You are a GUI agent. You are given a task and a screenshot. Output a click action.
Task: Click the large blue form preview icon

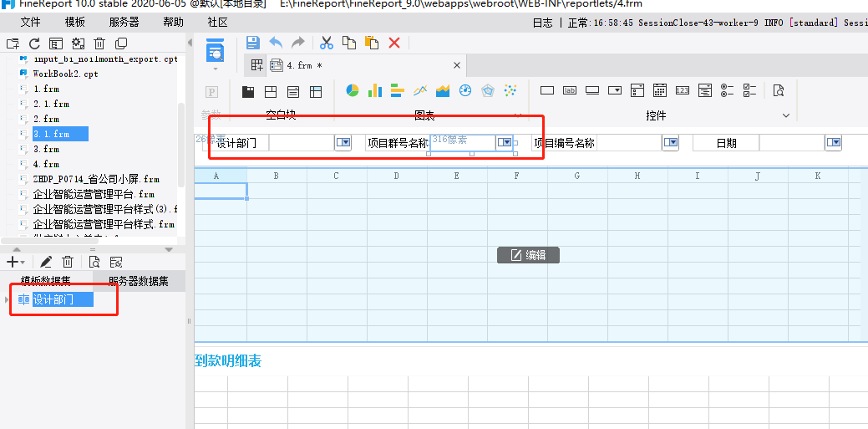click(x=215, y=49)
